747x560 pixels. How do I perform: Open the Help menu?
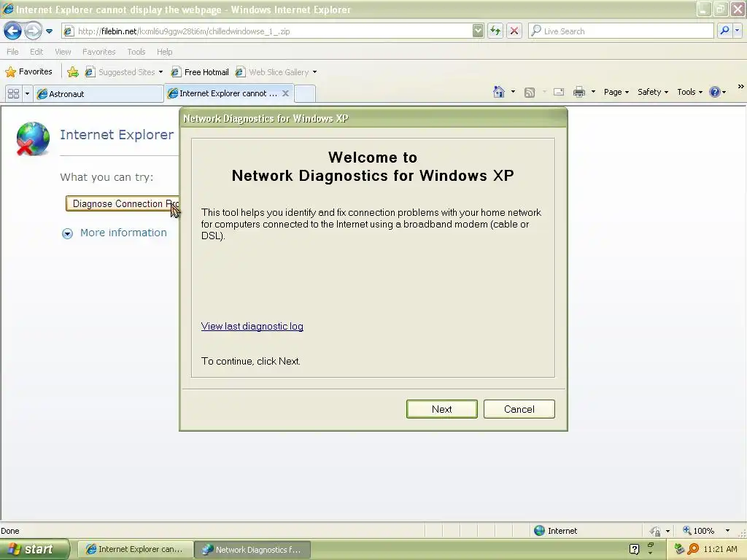(x=164, y=52)
